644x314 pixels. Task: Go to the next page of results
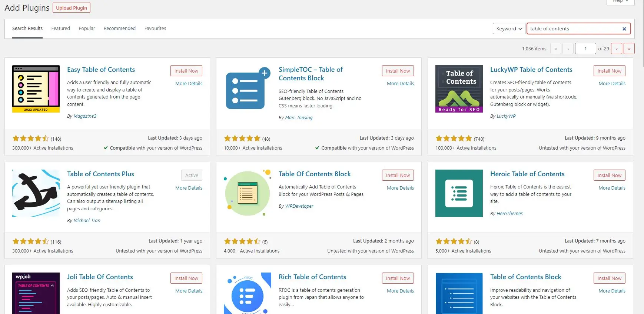coord(617,49)
